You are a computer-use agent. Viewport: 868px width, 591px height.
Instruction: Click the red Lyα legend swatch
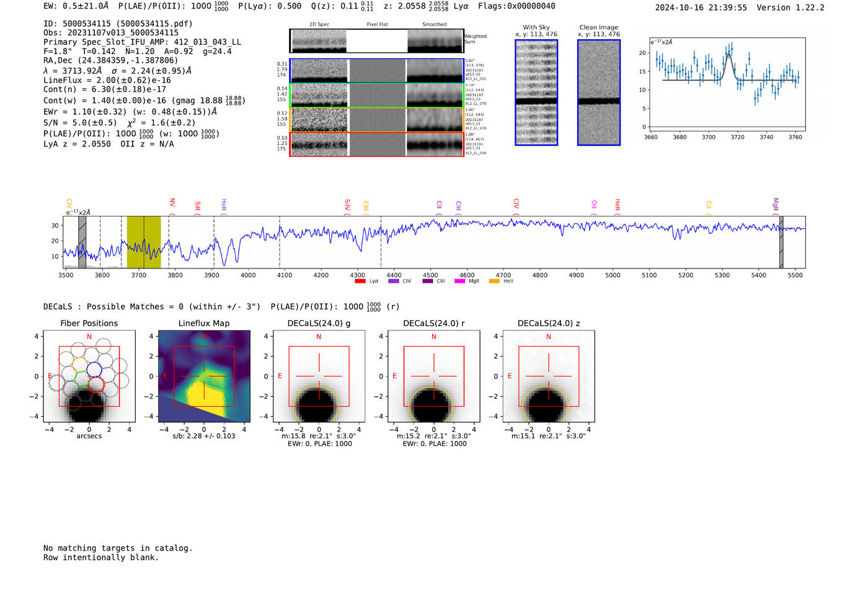point(360,281)
